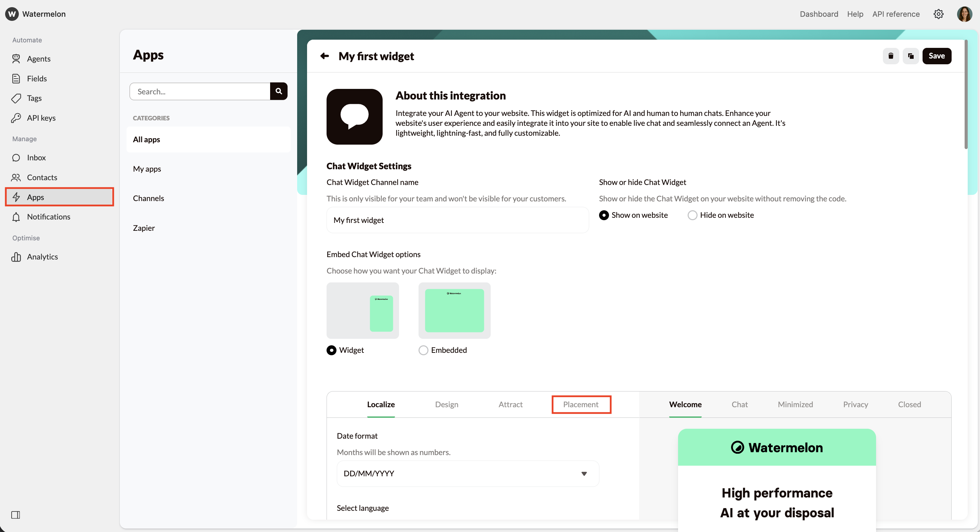Switch to the Design tab
The width and height of the screenshot is (980, 532).
click(x=446, y=404)
